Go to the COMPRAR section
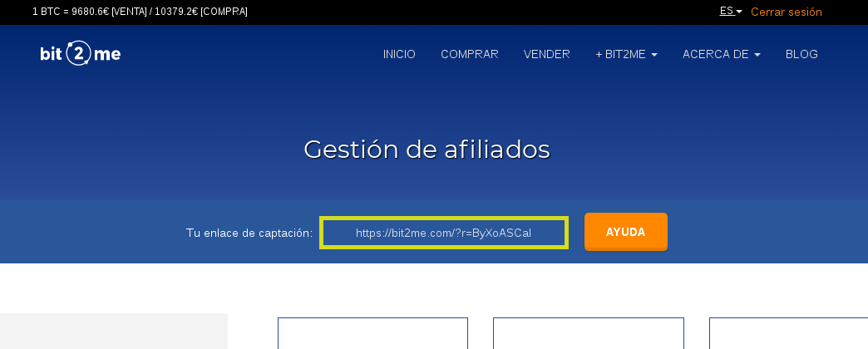This screenshot has height=349, width=868. 470,54
